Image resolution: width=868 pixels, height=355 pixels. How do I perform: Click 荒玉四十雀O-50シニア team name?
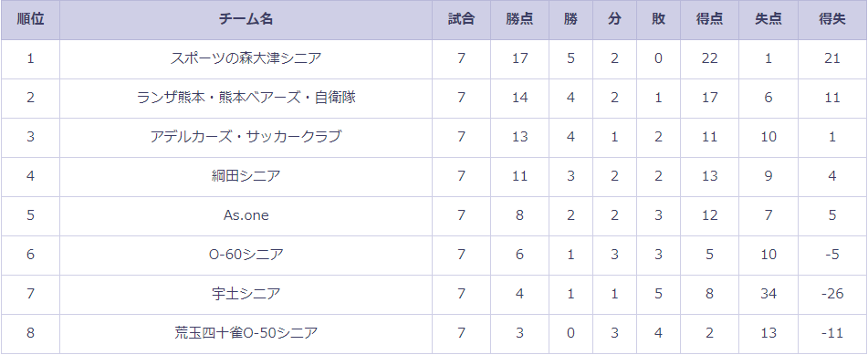246,333
